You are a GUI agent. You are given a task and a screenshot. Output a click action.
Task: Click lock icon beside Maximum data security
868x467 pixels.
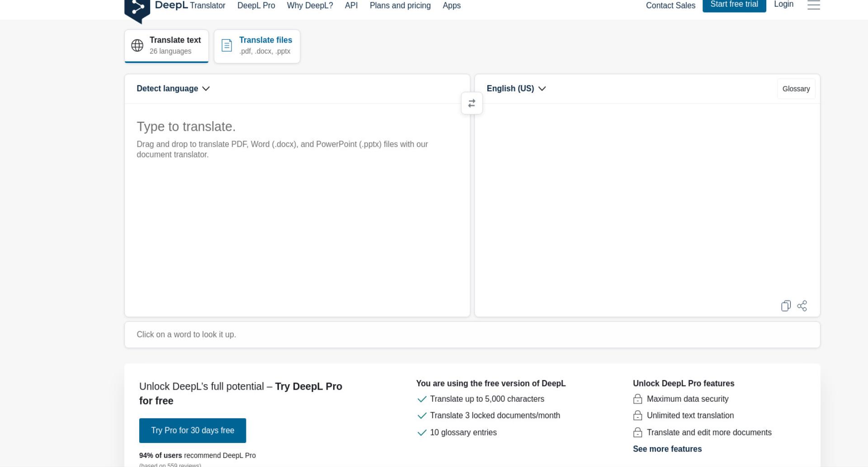(x=637, y=399)
